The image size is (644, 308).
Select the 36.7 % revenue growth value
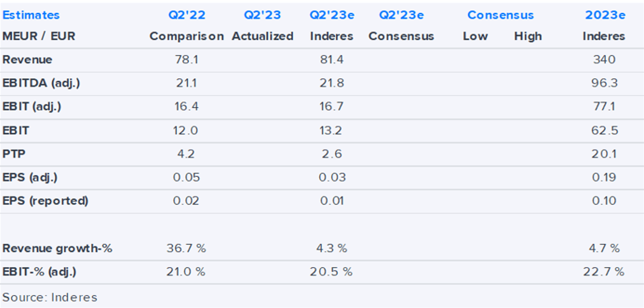(186, 248)
